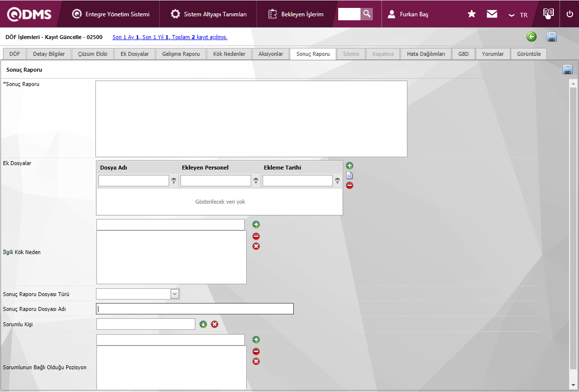Open the Furkan Baş user menu
The image size is (579, 392).
(408, 14)
